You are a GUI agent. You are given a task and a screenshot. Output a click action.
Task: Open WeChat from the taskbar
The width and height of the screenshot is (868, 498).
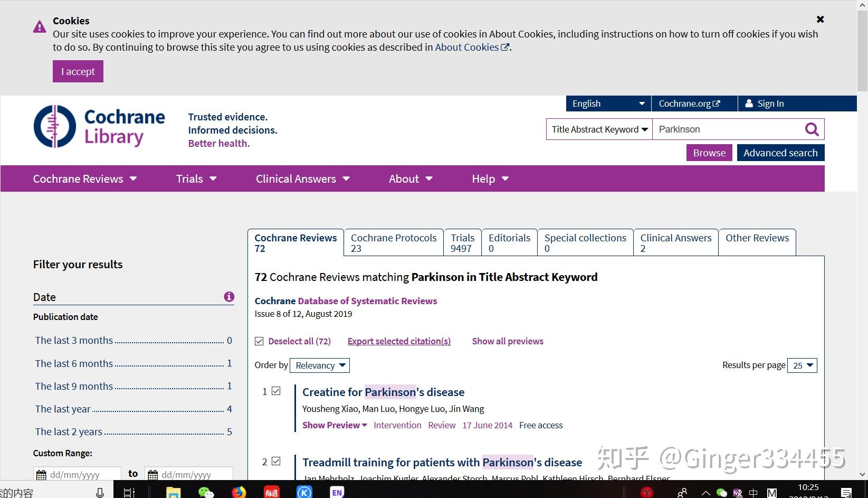(x=206, y=492)
